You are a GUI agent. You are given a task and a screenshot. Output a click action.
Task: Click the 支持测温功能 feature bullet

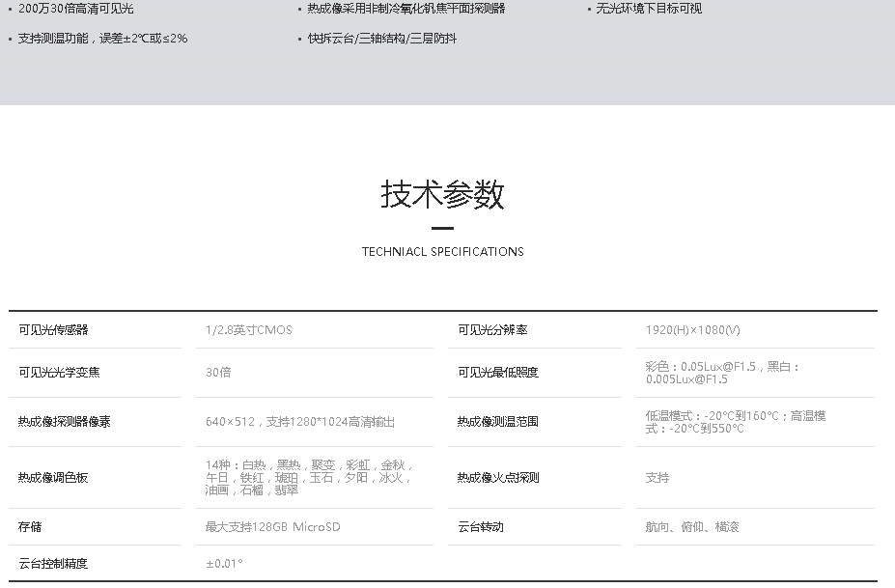(x=102, y=39)
